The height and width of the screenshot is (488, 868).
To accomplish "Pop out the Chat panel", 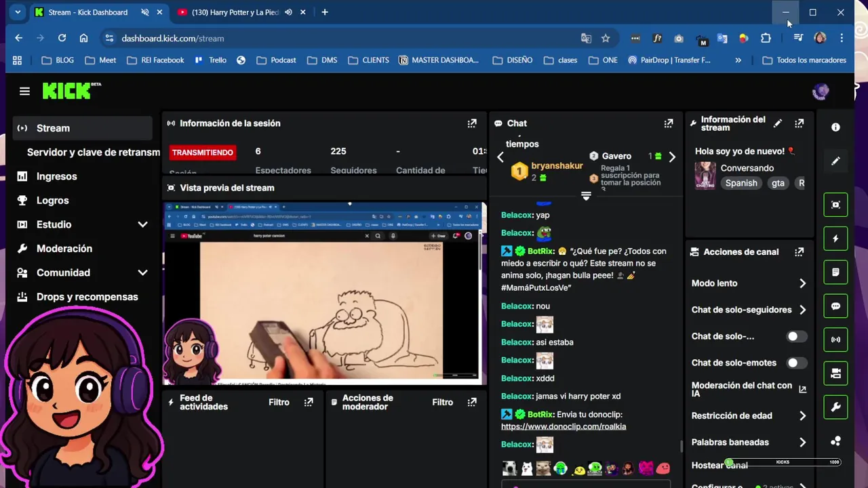I will 669,123.
